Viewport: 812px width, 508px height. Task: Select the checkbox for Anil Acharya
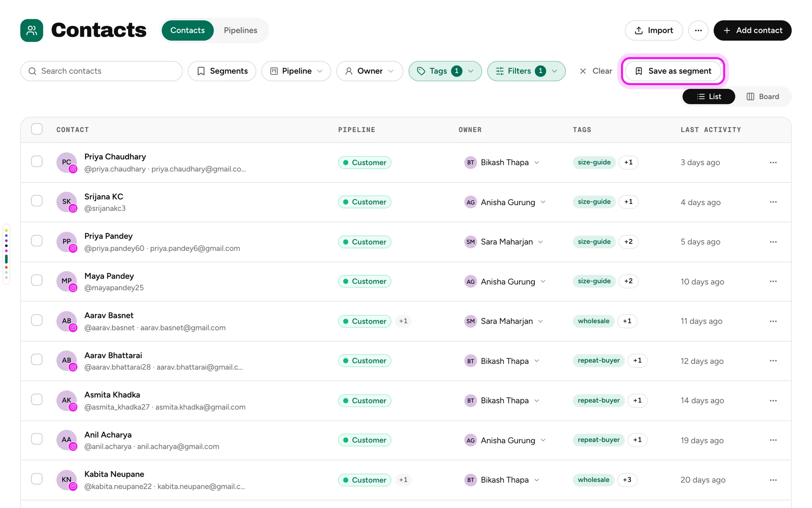pyautogui.click(x=37, y=439)
